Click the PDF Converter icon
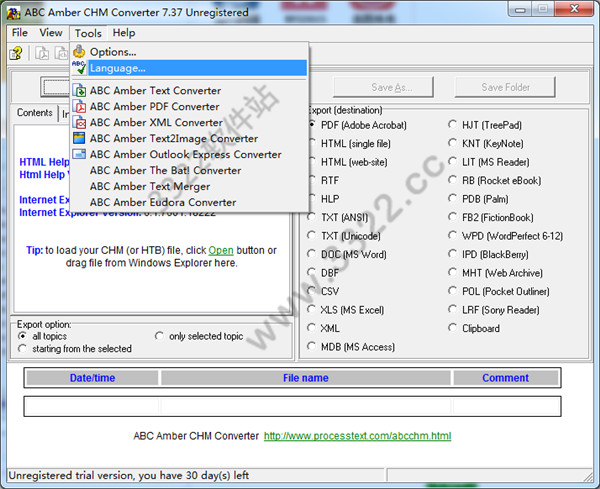The height and width of the screenshot is (489, 600). pos(79,107)
